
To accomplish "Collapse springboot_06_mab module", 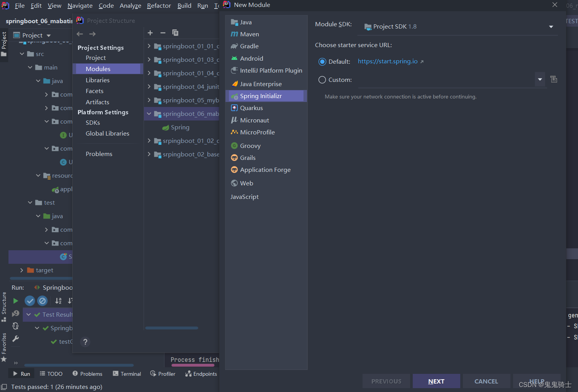I will 149,114.
